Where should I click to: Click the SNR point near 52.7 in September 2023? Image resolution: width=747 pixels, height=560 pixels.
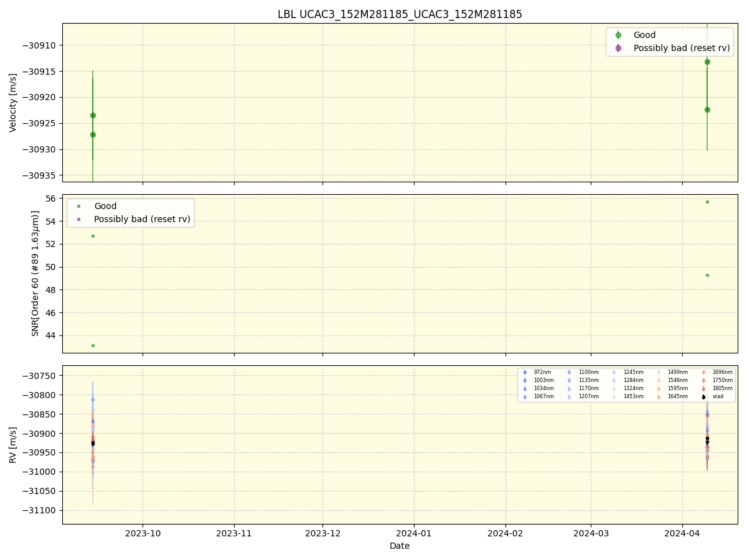pyautogui.click(x=93, y=236)
